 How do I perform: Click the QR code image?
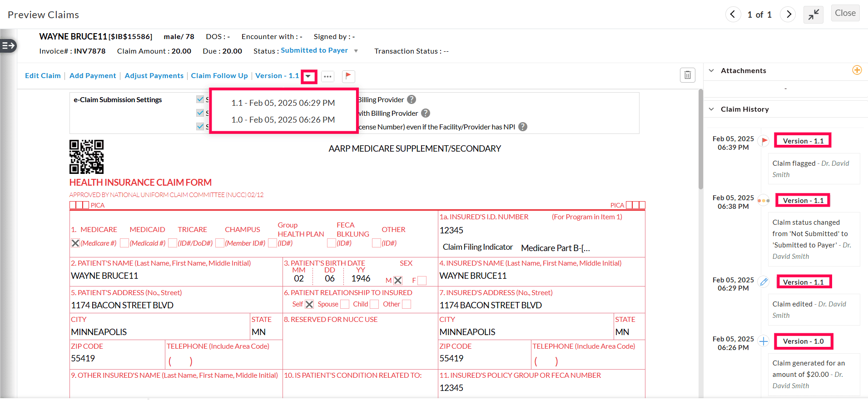point(86,157)
